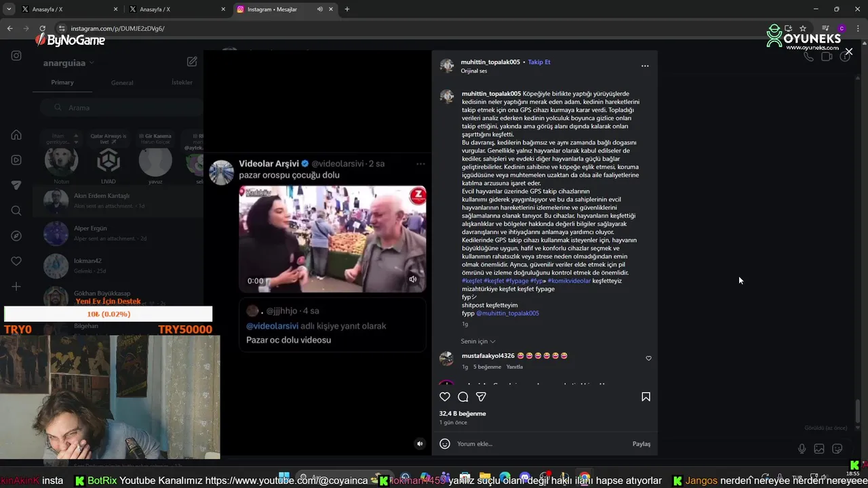This screenshot has height=488, width=868.
Task: Close the Instagram • Mesajlar tab
Action: (331, 9)
